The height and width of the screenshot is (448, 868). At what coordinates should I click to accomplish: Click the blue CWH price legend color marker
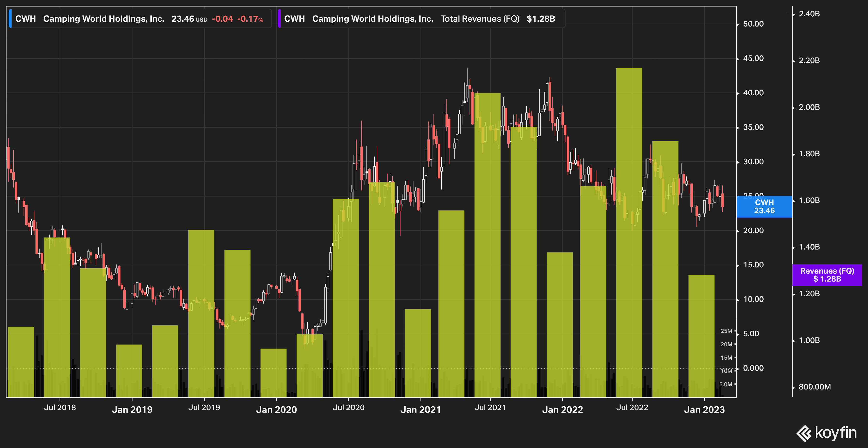click(x=10, y=19)
